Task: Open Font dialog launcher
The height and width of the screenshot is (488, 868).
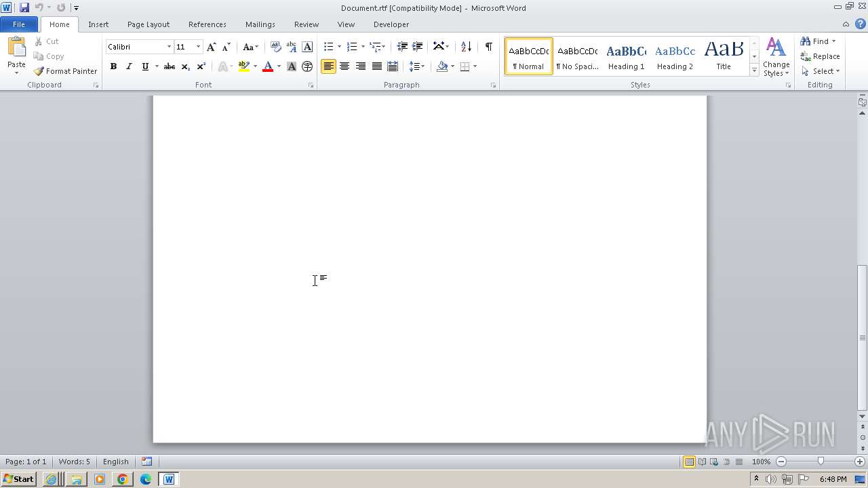Action: [311, 85]
